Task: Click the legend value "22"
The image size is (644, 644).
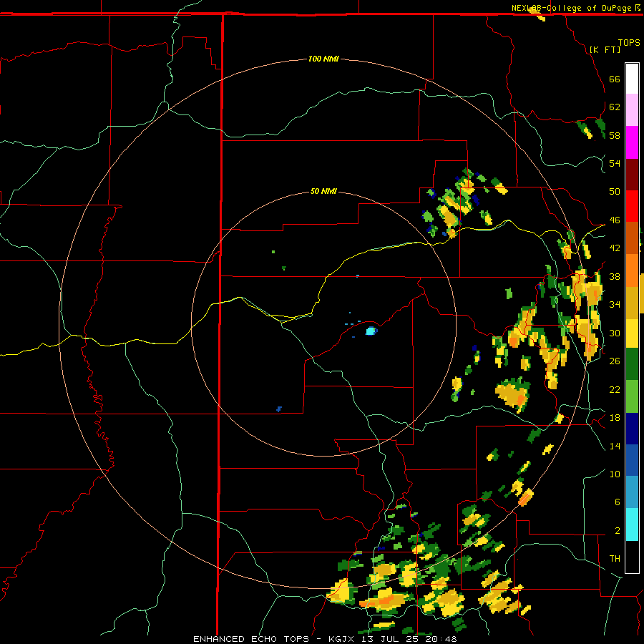Action: coord(615,389)
